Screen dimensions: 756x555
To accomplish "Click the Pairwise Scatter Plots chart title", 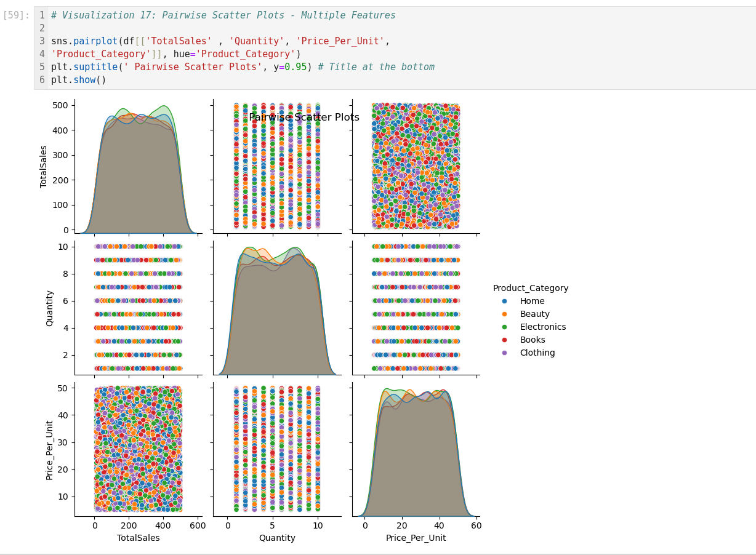I will [304, 118].
